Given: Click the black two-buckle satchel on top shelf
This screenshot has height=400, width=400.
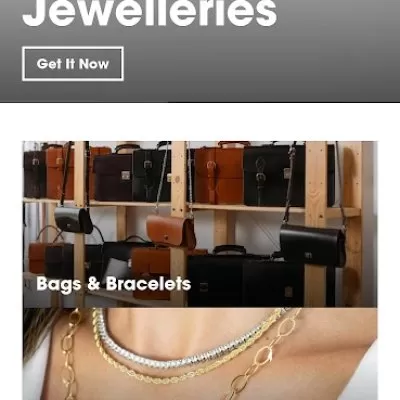Looking at the screenshot, I should click(273, 177).
